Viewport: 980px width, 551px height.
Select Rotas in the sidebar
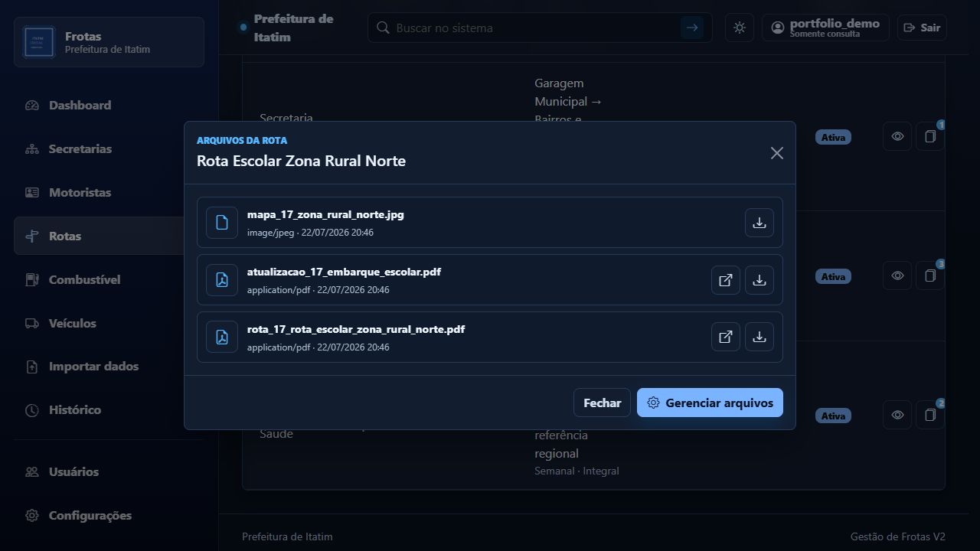point(109,236)
